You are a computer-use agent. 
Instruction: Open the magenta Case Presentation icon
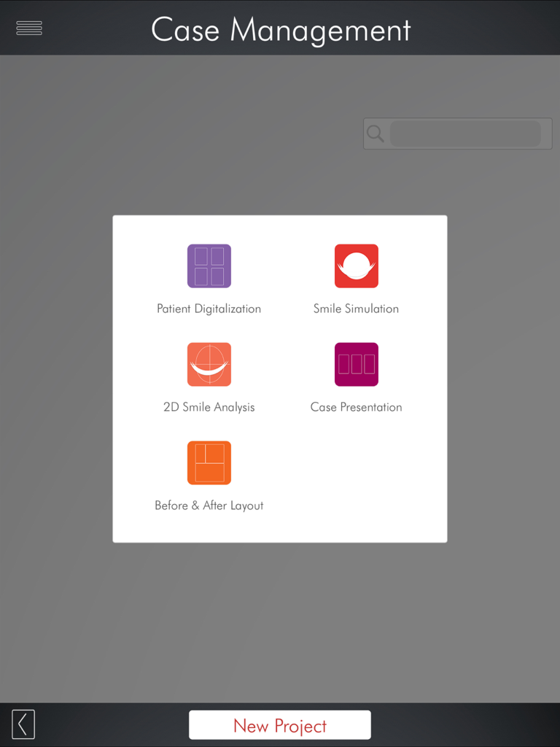click(x=357, y=364)
